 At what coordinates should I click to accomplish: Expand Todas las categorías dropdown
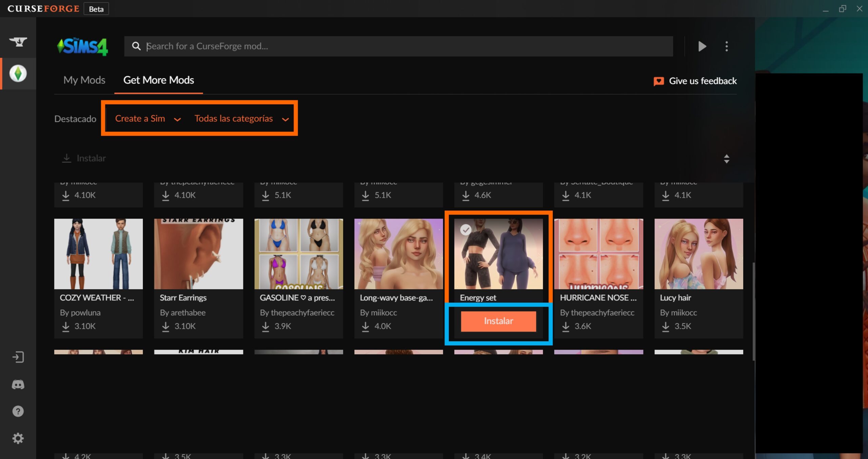click(241, 119)
